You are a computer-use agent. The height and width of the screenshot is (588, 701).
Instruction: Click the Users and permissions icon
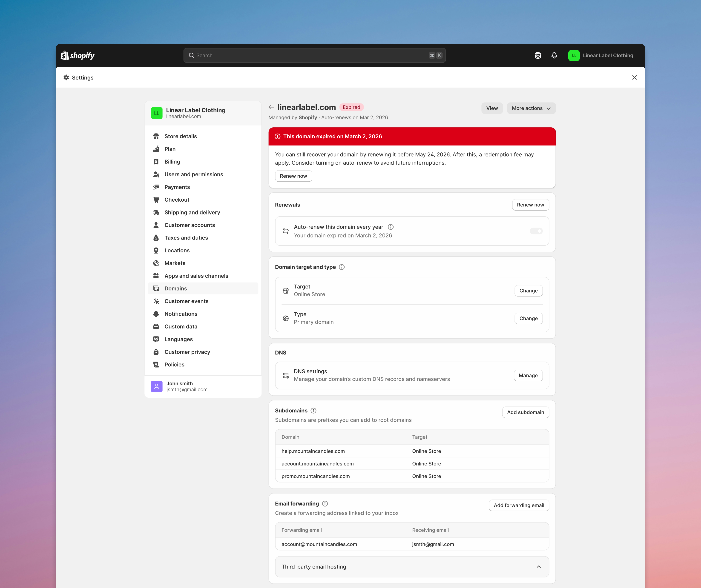pyautogui.click(x=156, y=174)
